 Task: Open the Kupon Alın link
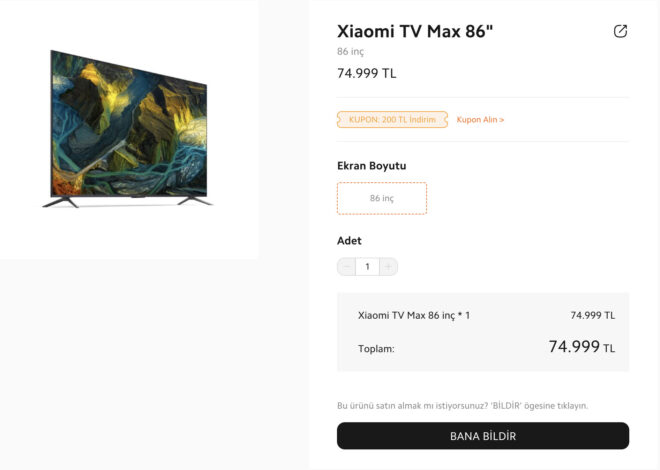480,120
